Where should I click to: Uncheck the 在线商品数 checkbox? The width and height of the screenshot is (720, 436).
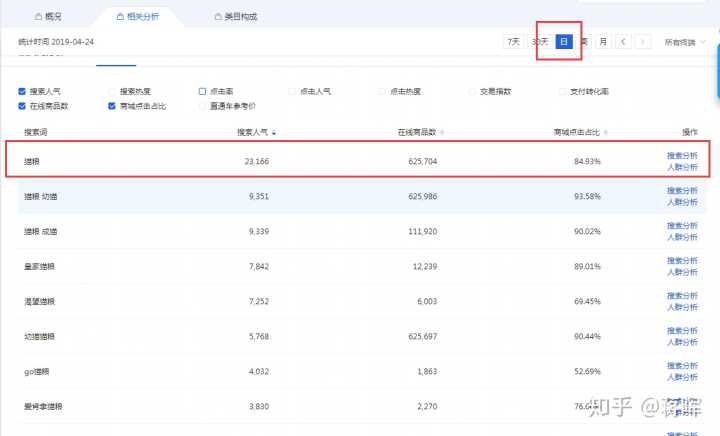(22, 105)
